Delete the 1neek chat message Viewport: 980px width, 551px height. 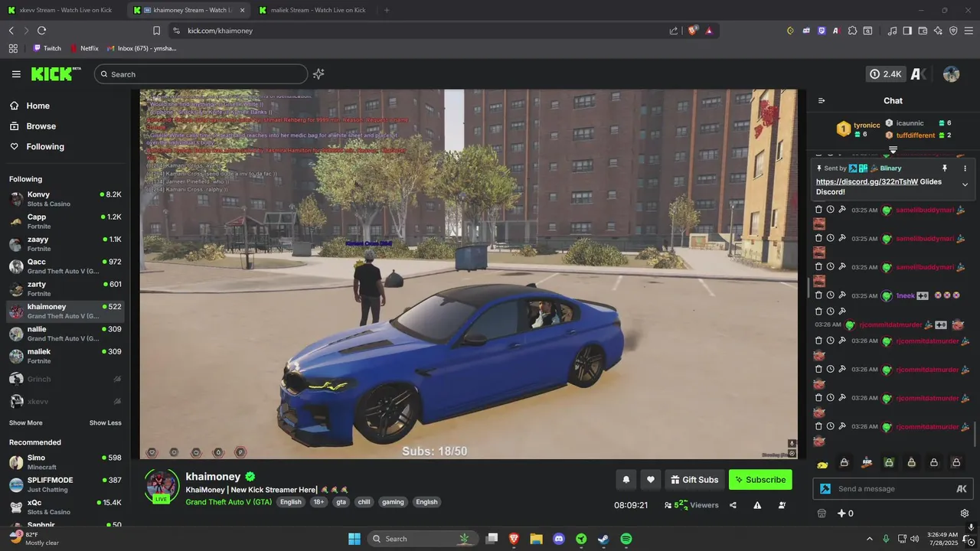(818, 296)
